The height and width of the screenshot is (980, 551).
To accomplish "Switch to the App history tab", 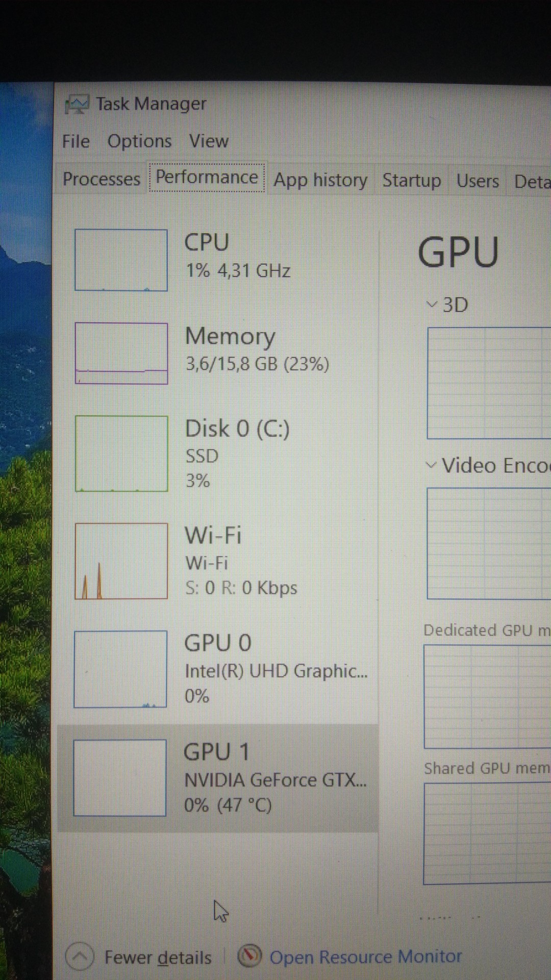I will 320,180.
